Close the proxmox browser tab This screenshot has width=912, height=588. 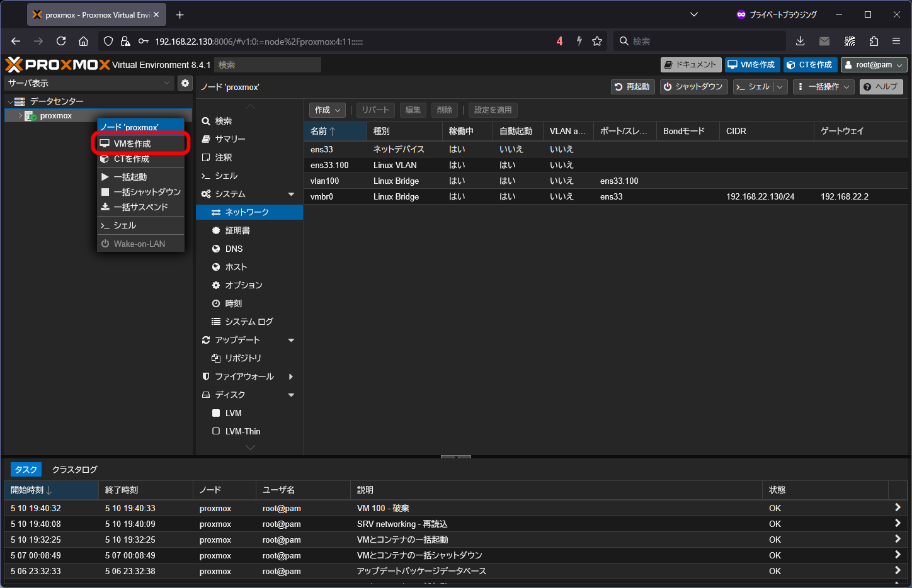pyautogui.click(x=156, y=14)
